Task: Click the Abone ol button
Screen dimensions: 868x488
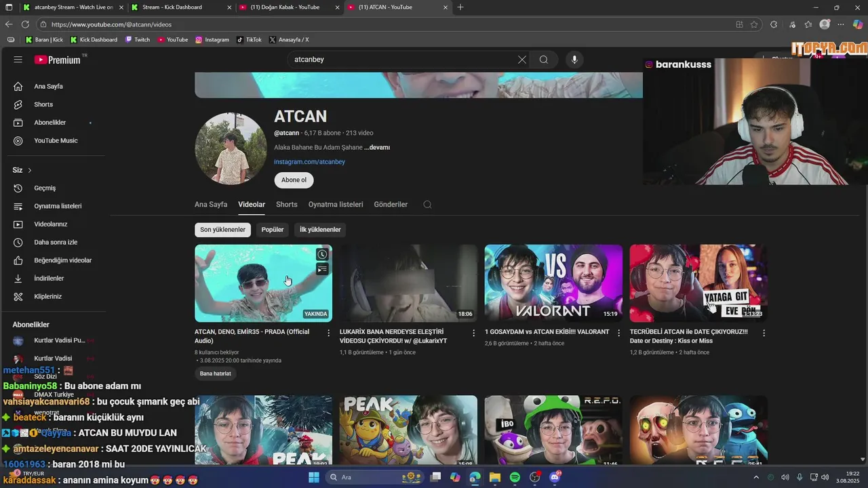Action: (x=294, y=180)
